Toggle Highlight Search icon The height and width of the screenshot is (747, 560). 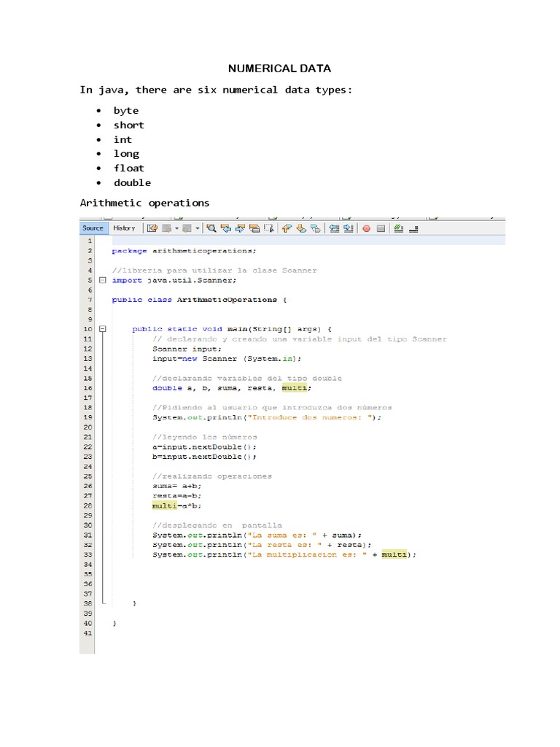(x=254, y=228)
